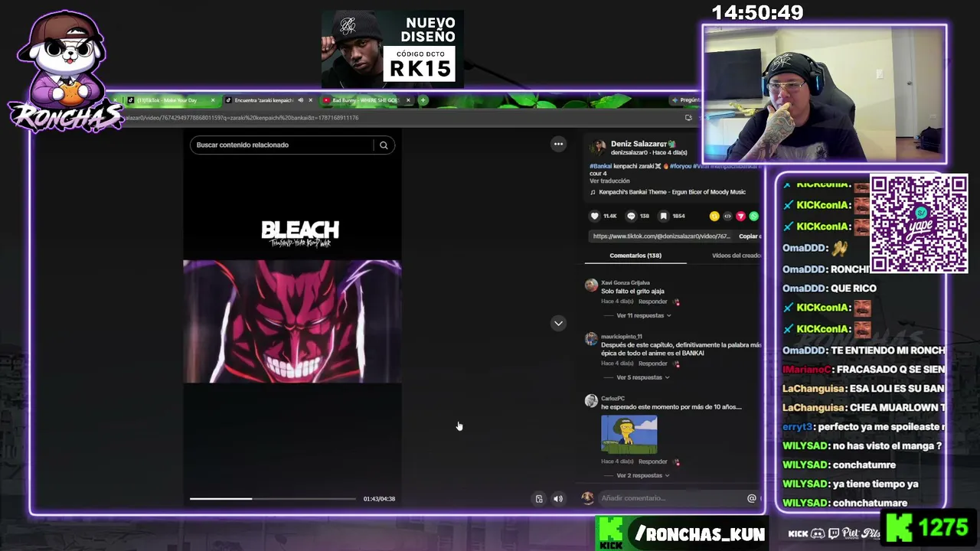Like the video with the heart icon
The height and width of the screenshot is (551, 980).
pos(595,216)
